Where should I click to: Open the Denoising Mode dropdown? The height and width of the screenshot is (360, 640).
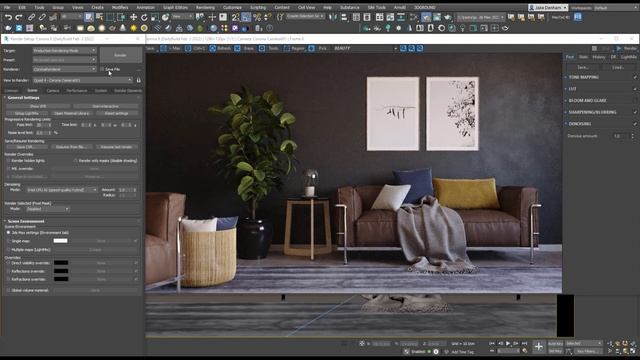point(62,190)
